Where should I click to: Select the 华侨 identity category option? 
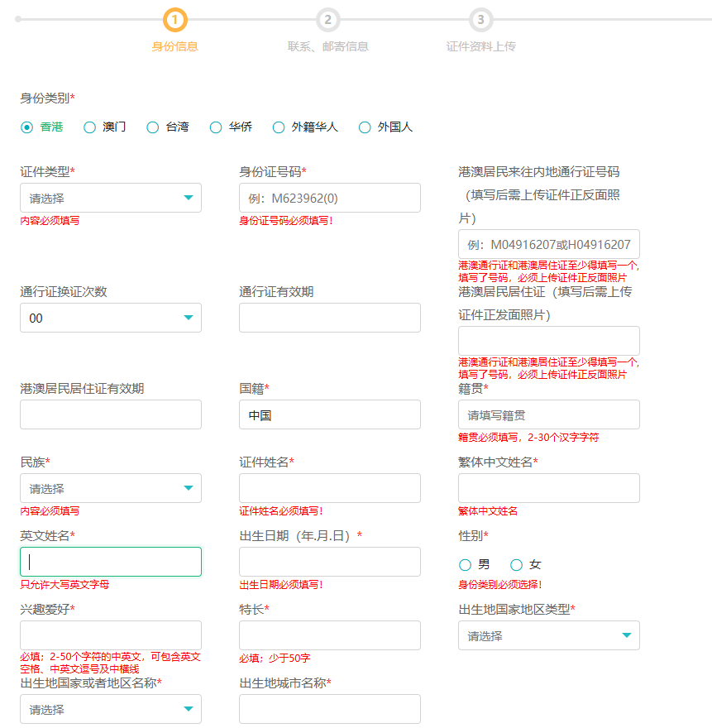click(215, 127)
